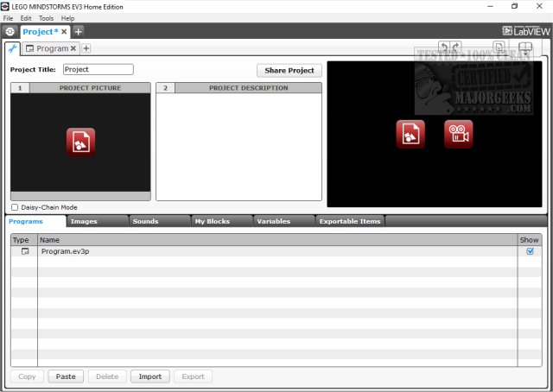
Task: Open the help book icon
Action: click(525, 47)
